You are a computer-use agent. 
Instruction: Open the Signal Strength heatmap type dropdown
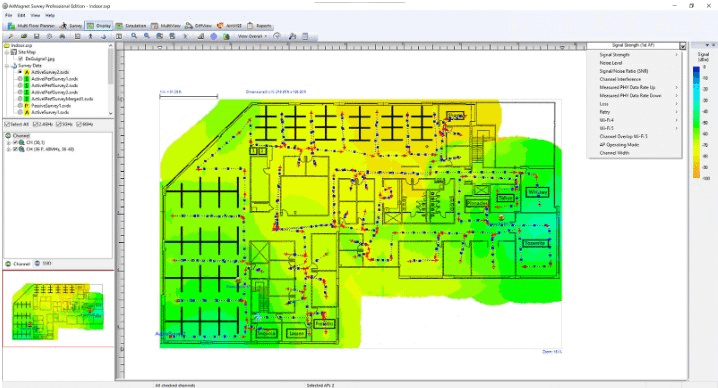pyautogui.click(x=636, y=45)
